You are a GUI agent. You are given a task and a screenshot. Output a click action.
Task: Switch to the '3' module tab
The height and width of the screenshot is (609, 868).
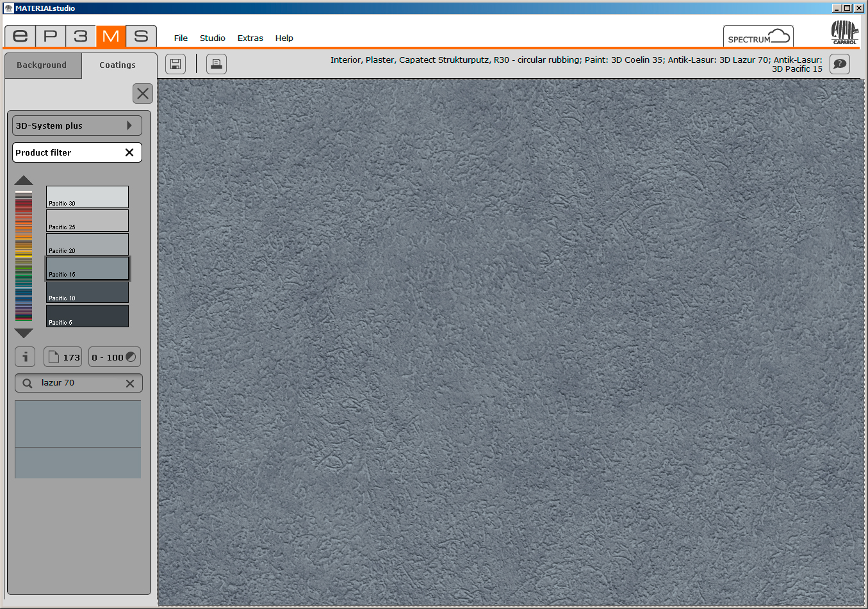(x=81, y=36)
